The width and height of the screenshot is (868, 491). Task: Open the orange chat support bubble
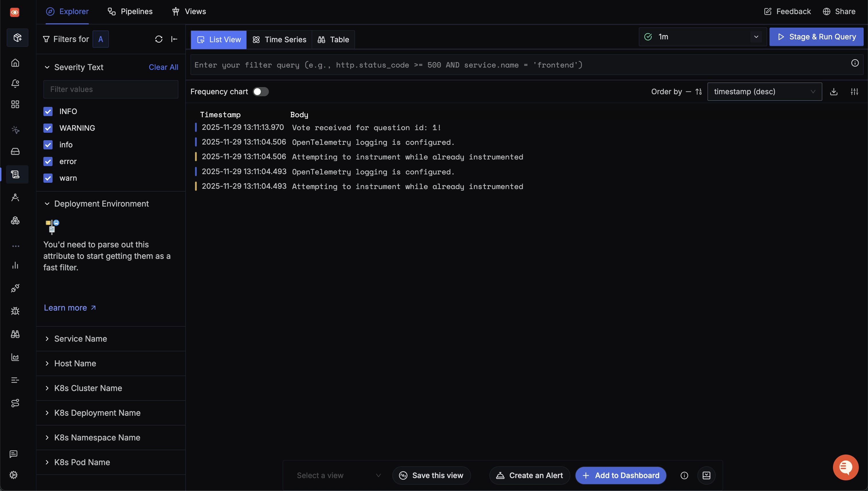click(845, 467)
